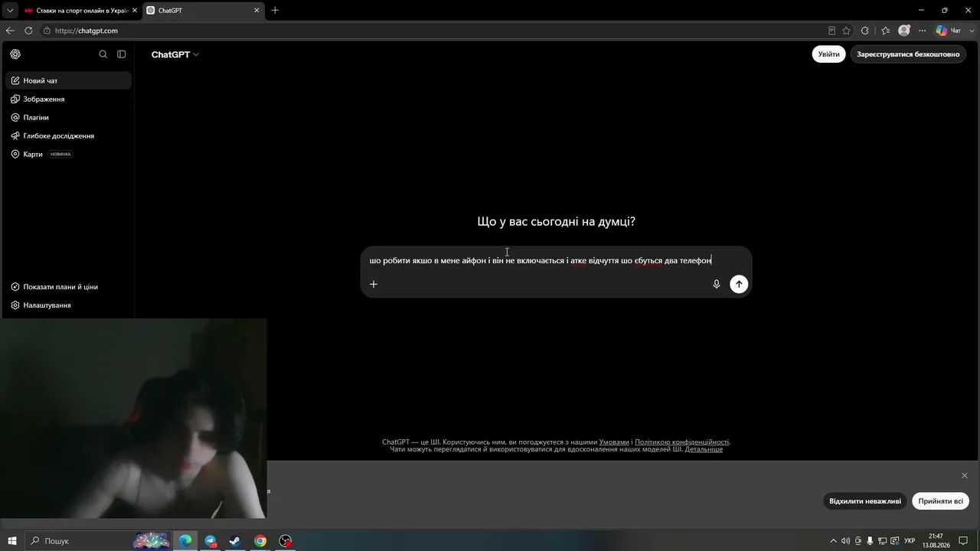
Task: Open the volume control in the tray
Action: 845,541
